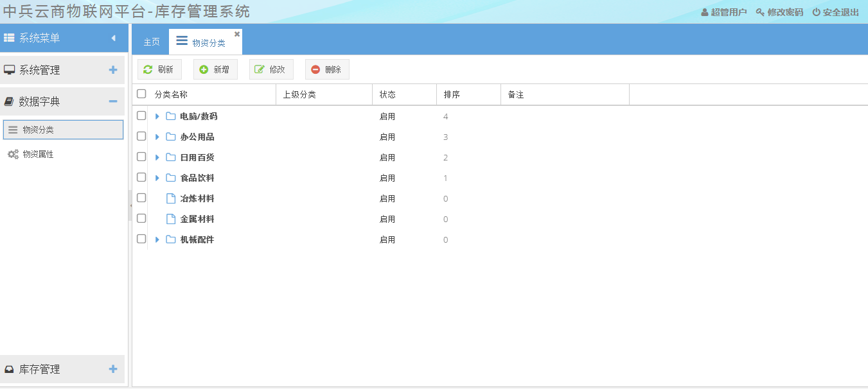Expand the 日用百货 category tree node

157,157
